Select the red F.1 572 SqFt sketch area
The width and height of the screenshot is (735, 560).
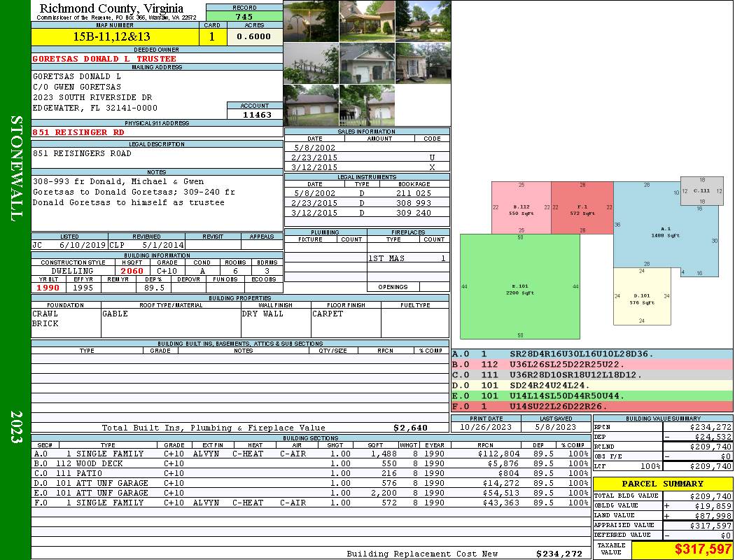pos(582,208)
